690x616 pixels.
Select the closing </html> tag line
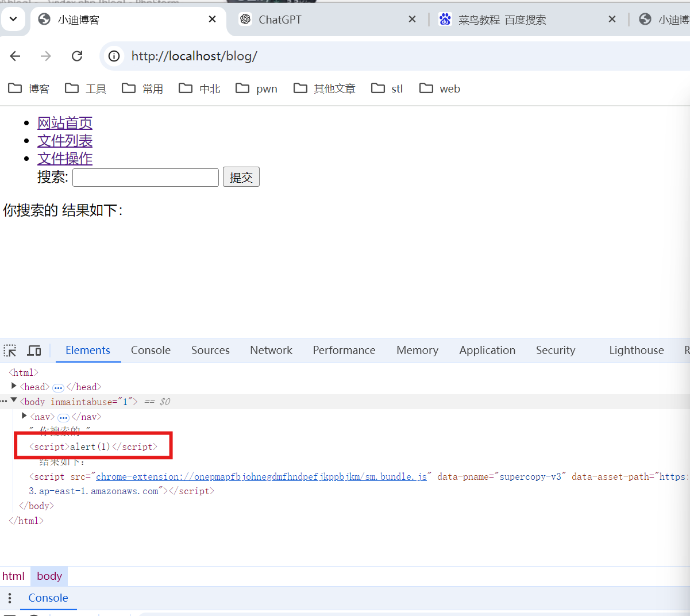[x=26, y=521]
